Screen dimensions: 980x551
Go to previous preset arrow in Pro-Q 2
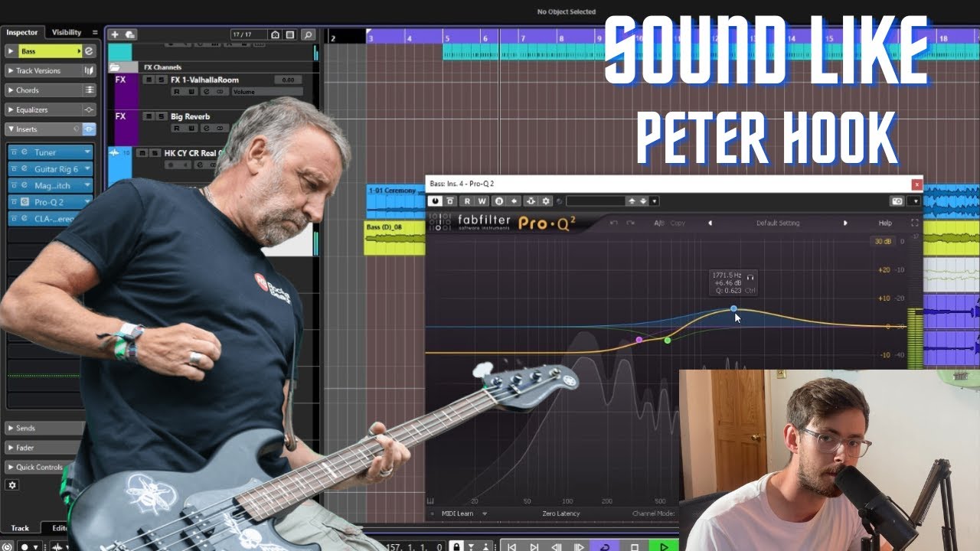pos(710,223)
